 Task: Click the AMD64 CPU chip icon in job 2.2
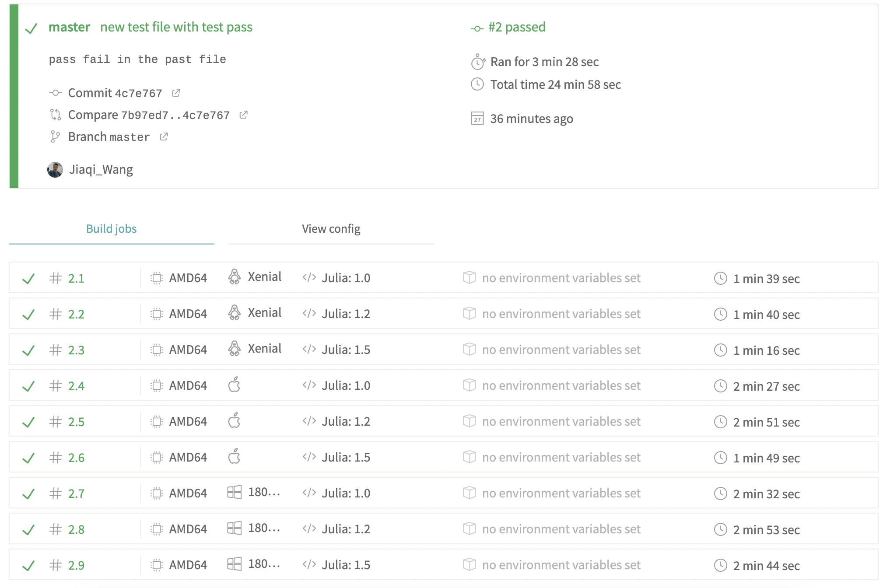tap(156, 314)
